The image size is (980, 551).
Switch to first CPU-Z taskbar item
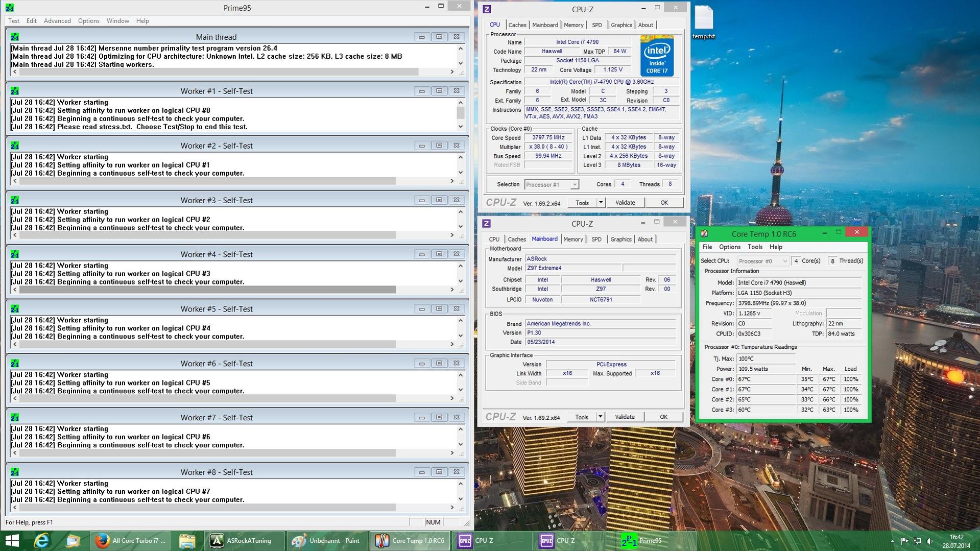click(492, 540)
